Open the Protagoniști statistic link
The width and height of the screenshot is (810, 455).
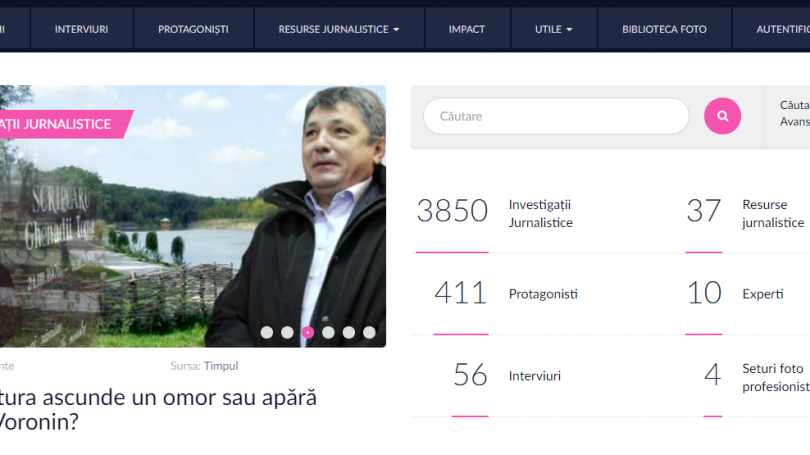click(543, 294)
